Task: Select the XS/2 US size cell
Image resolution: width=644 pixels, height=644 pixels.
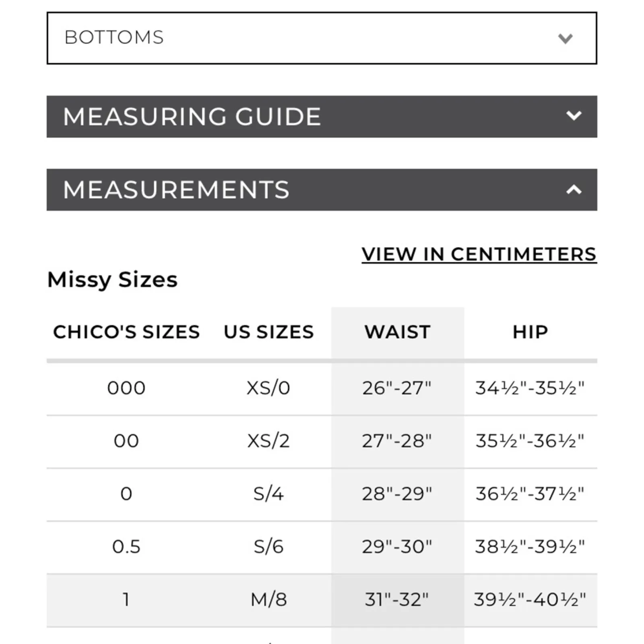Action: point(268,441)
